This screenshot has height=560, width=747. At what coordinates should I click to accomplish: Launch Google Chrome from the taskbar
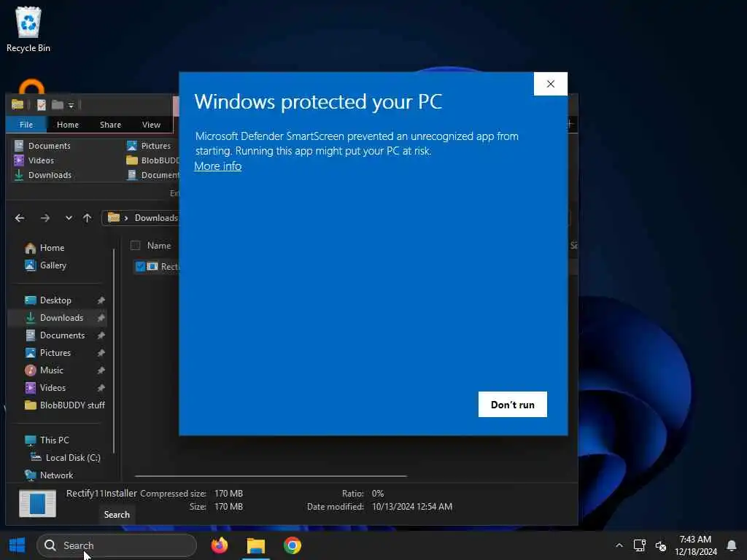point(292,545)
